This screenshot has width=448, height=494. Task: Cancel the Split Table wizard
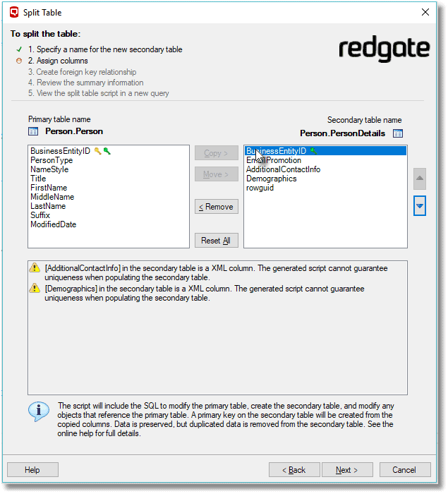point(404,470)
